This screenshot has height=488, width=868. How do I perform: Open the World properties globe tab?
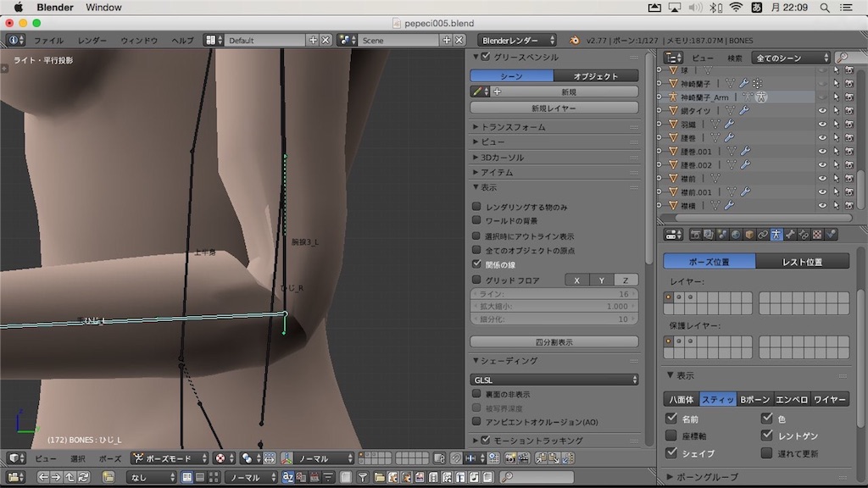[736, 235]
